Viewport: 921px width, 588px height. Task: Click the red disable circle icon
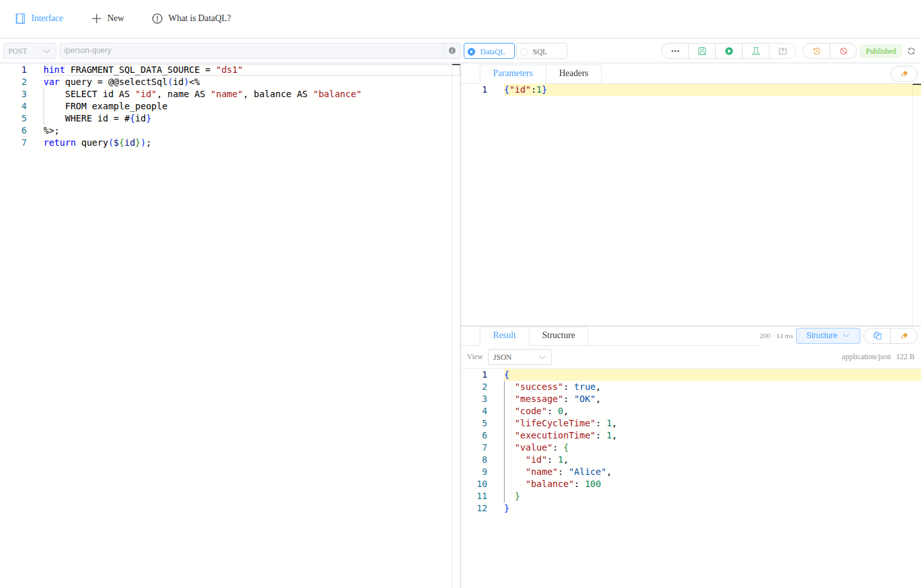843,51
